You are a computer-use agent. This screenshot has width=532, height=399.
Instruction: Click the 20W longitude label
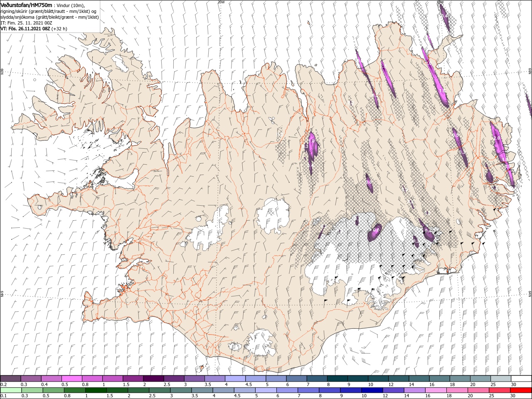[x=221, y=2]
